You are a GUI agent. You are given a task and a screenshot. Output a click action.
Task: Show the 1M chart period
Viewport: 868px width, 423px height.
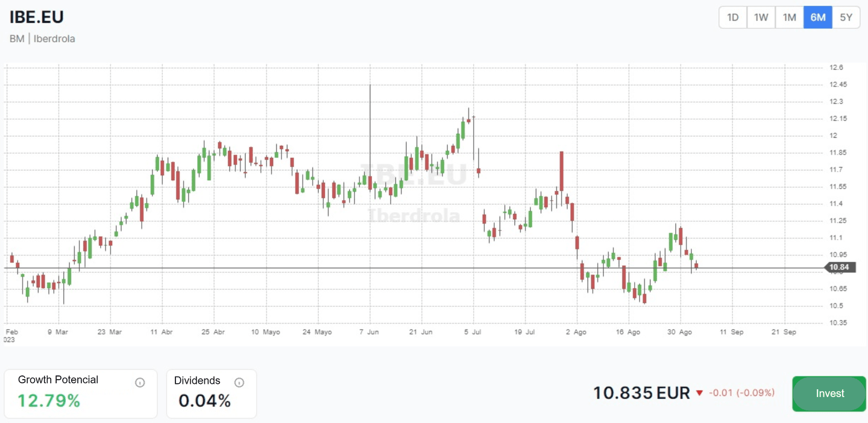790,17
